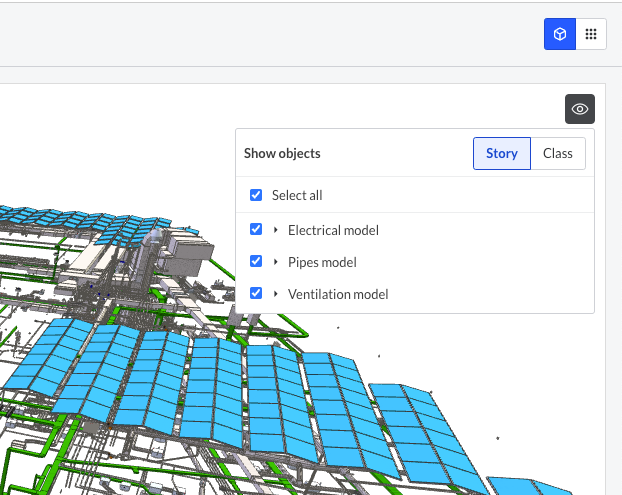The height and width of the screenshot is (495, 622).
Task: Expand the Electrical model tree node
Action: point(276,230)
